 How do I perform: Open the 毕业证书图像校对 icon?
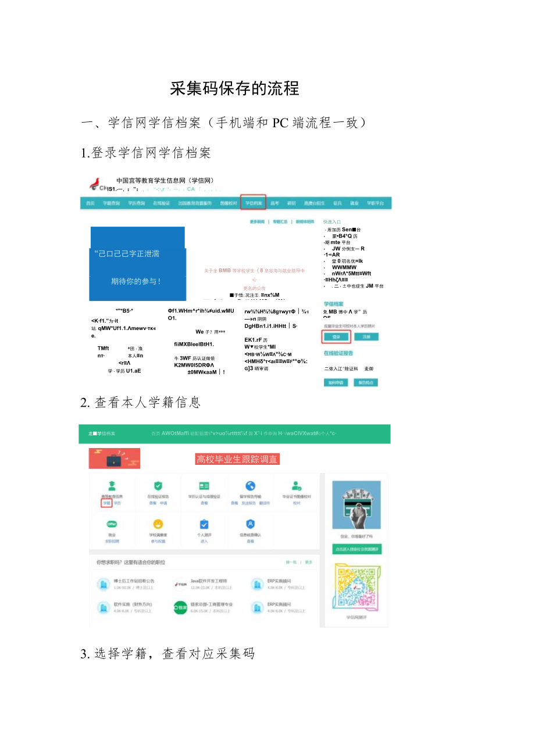pyautogui.click(x=295, y=486)
